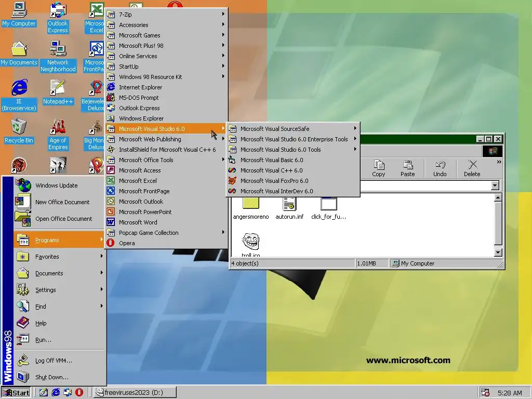
Task: Expand the Online Services submenu
Action: tap(166, 56)
